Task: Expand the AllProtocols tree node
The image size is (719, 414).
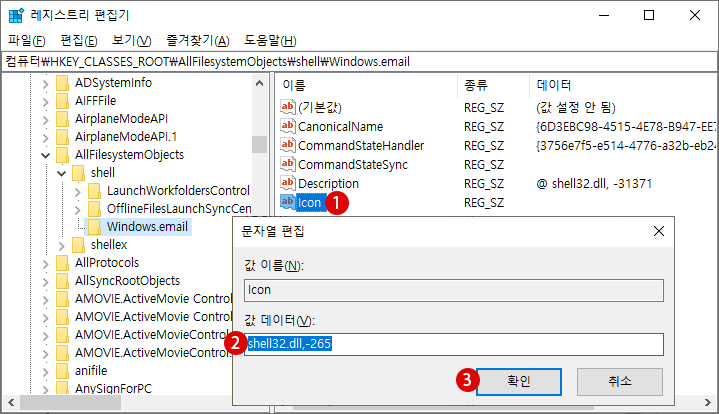Action: pyautogui.click(x=45, y=264)
